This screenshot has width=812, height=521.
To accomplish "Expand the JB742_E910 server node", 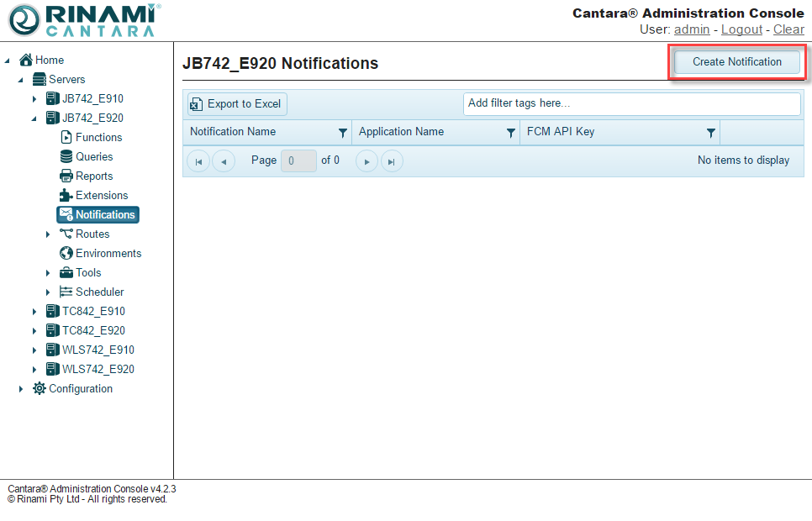I will (x=34, y=99).
